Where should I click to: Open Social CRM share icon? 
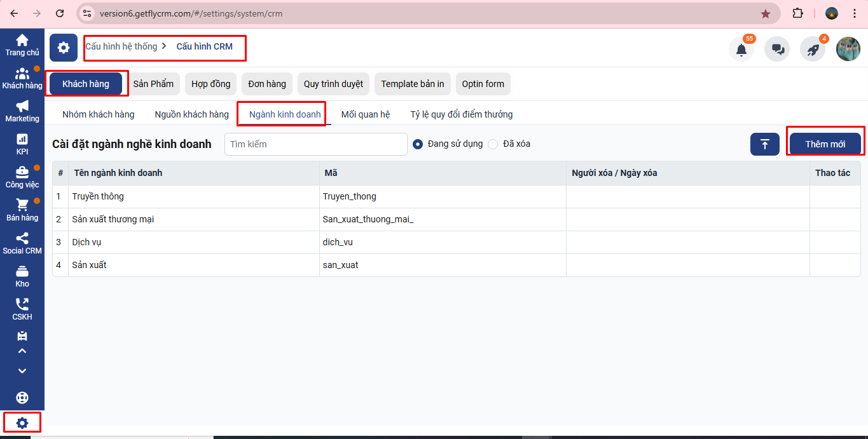click(22, 243)
